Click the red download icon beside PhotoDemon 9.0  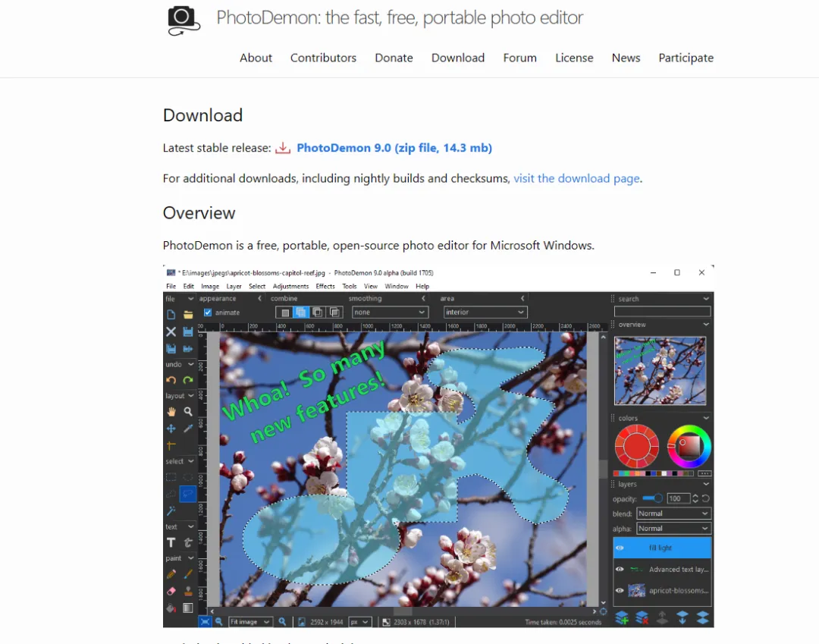(x=283, y=148)
